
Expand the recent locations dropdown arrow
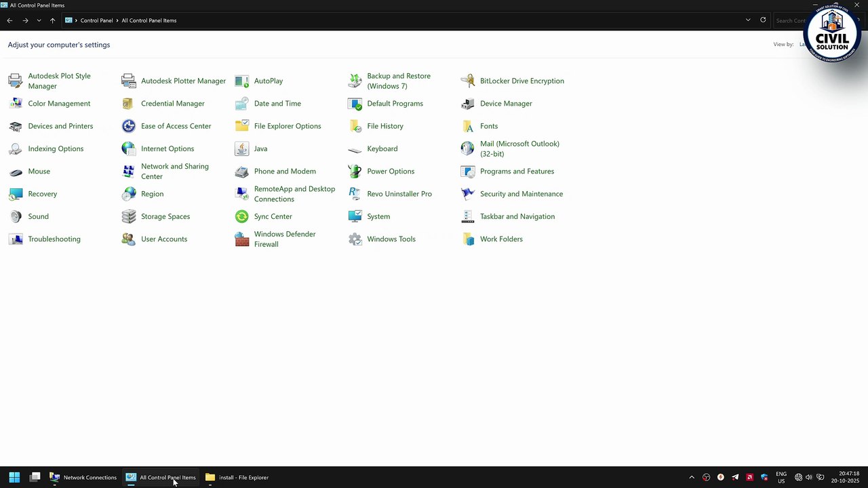coord(39,20)
